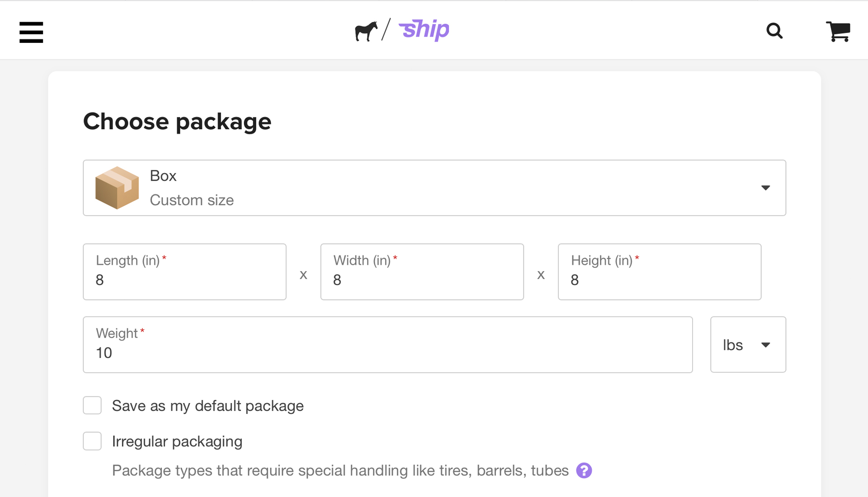Click the horse logo in the header

pos(366,31)
